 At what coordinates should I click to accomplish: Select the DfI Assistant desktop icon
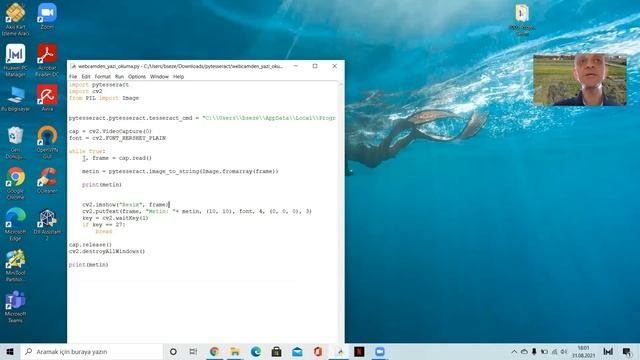(47, 224)
